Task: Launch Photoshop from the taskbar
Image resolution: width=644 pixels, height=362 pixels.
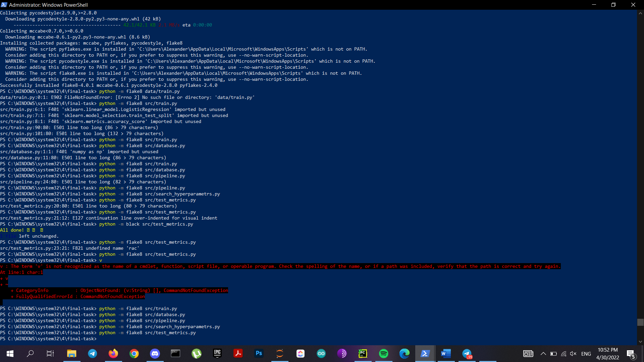Action: tap(259, 353)
